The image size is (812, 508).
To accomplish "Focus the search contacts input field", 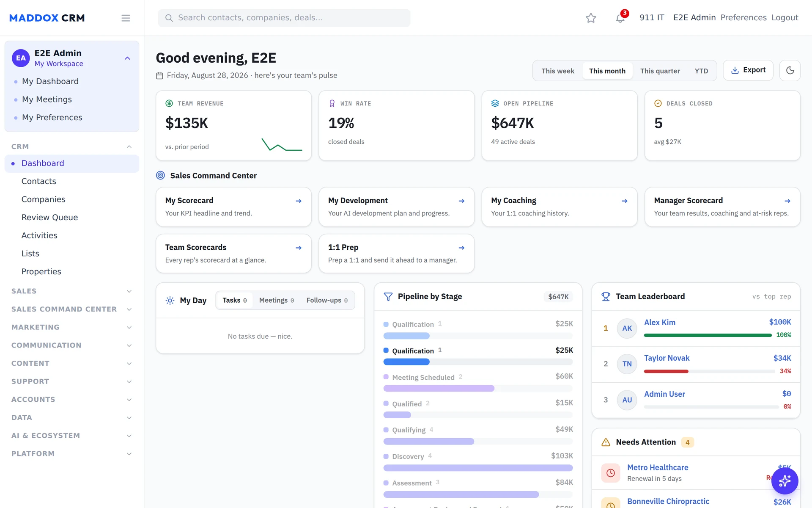I will 284,18.
